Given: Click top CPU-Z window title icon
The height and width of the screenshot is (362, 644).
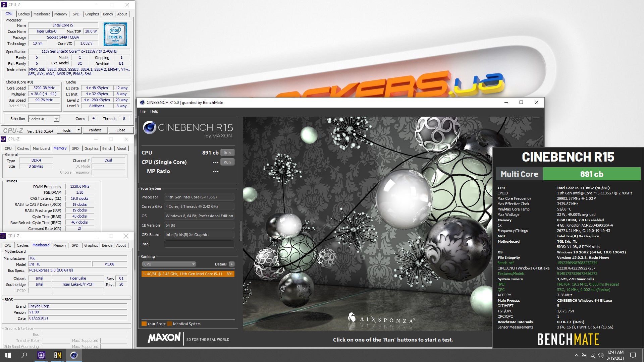Looking at the screenshot, I should [4, 5].
